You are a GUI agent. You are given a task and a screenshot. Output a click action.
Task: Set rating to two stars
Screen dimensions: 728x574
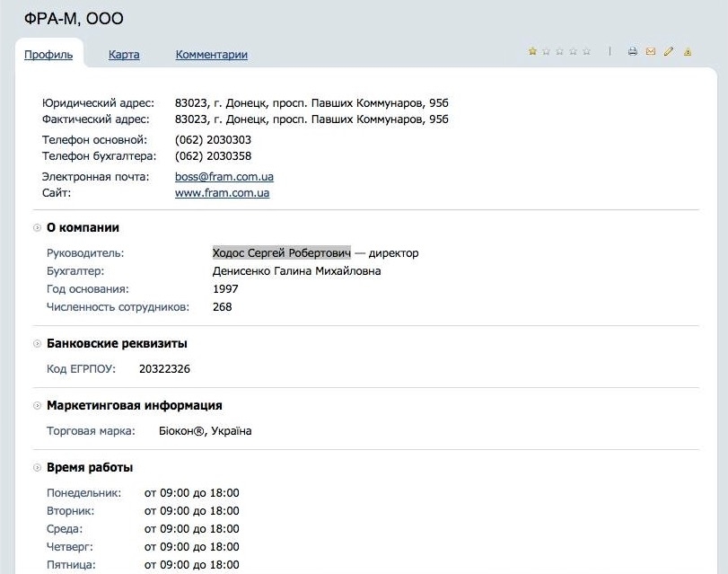[x=546, y=51]
